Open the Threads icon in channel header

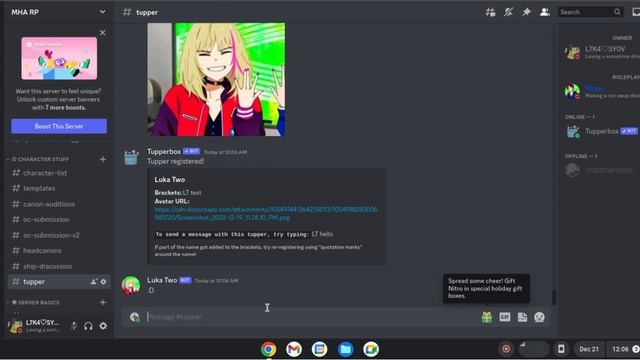tap(490, 12)
